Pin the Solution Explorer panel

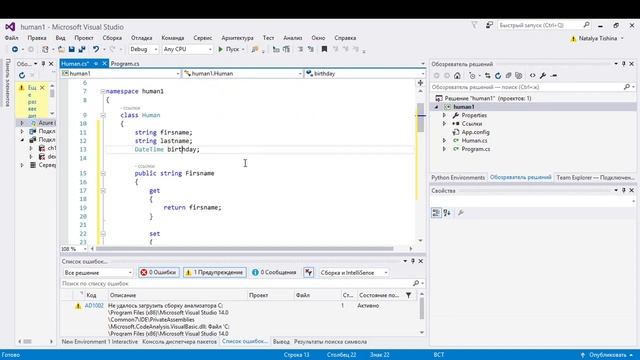[x=624, y=64]
